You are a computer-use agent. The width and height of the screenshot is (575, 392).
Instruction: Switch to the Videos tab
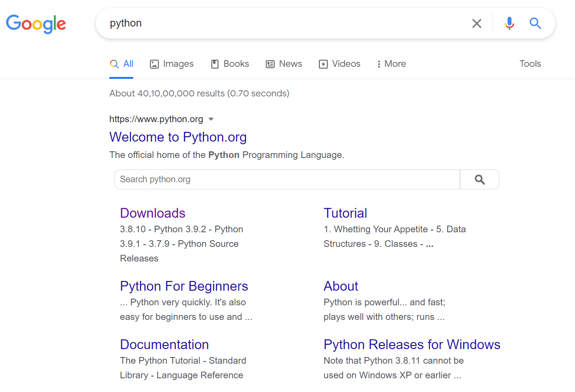(345, 64)
